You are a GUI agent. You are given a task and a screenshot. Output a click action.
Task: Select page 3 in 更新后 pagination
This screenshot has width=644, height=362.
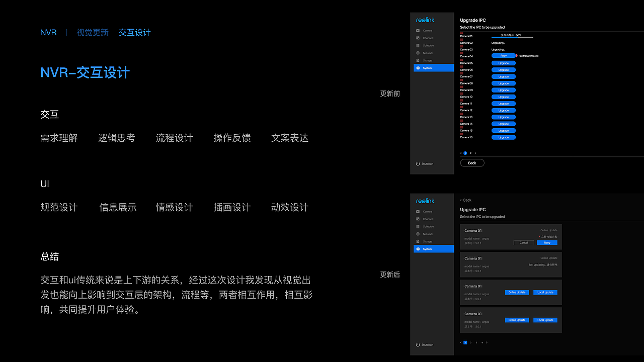pos(476,342)
